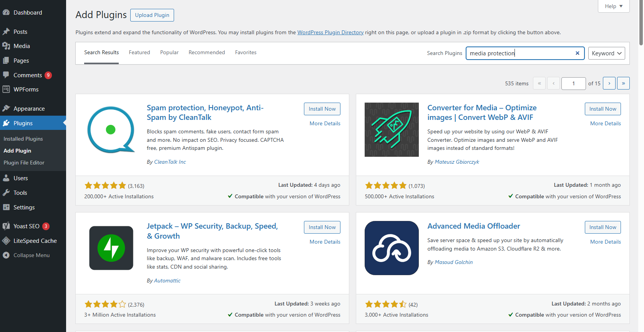The height and width of the screenshot is (332, 644).
Task: Click the Spam protection plugin title
Action: point(205,113)
